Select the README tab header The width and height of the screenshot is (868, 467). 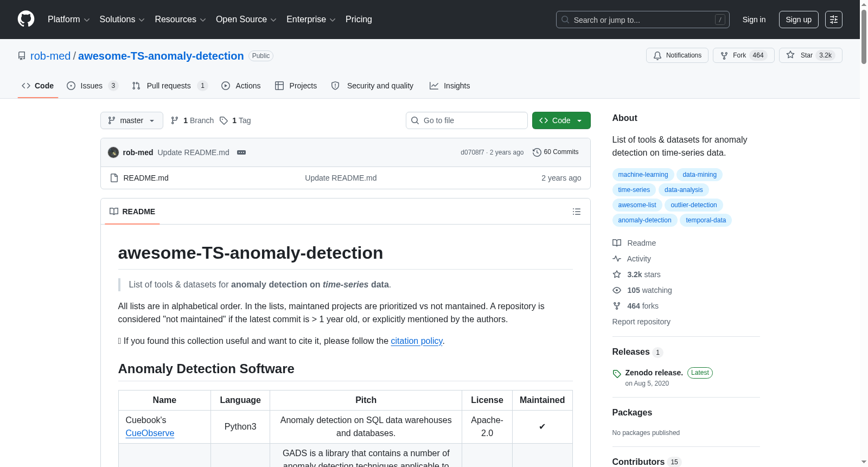[132, 212]
